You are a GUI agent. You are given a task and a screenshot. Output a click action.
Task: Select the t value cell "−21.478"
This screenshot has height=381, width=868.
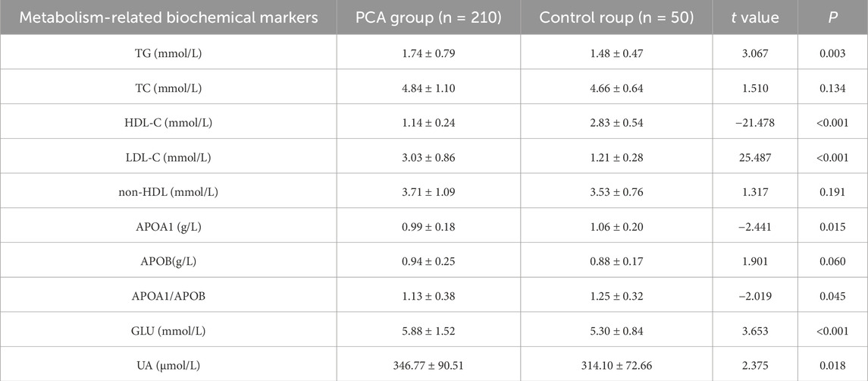[x=755, y=122]
